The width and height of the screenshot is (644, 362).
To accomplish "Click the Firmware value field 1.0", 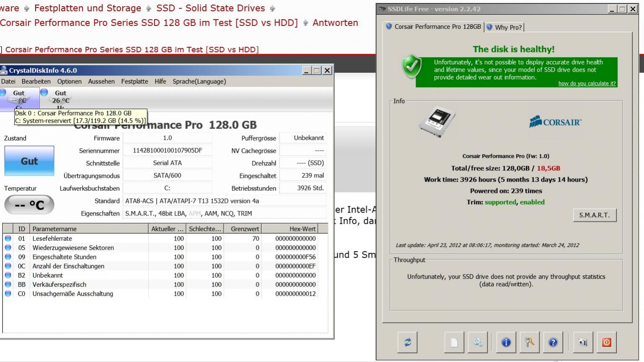I will coord(167,138).
